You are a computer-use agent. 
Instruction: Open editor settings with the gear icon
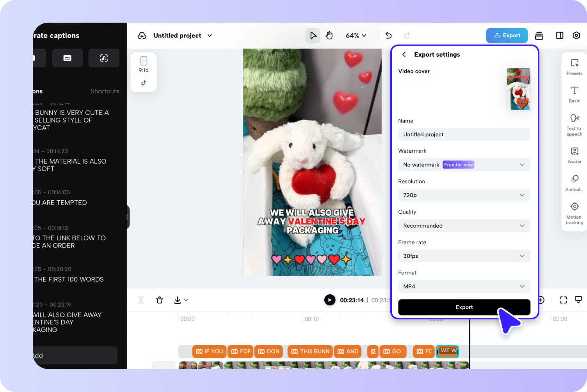pyautogui.click(x=576, y=35)
